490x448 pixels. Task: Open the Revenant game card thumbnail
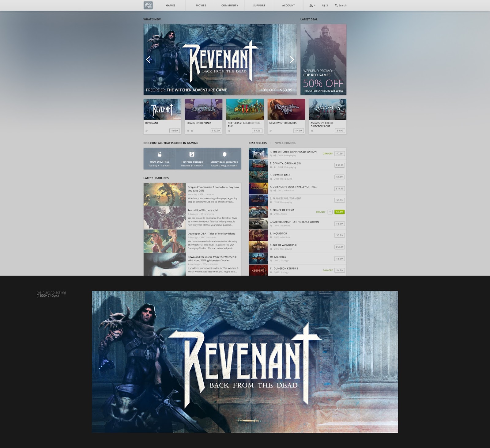click(x=162, y=109)
